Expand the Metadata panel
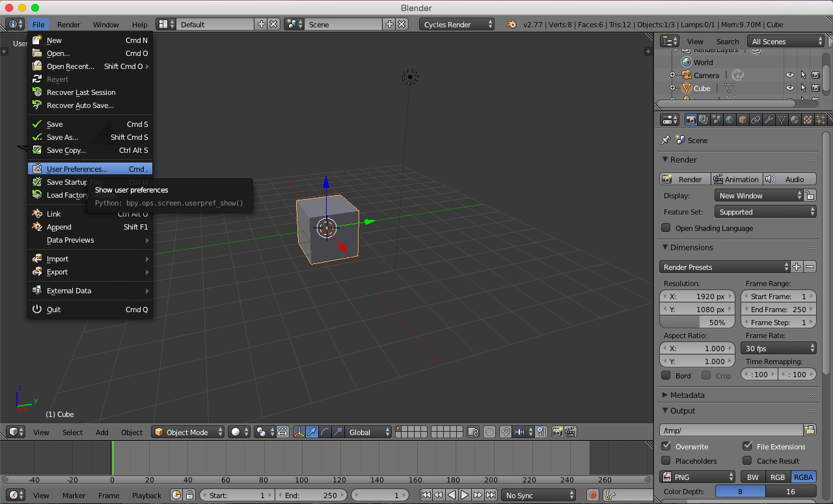Image resolution: width=833 pixels, height=504 pixels. click(687, 395)
